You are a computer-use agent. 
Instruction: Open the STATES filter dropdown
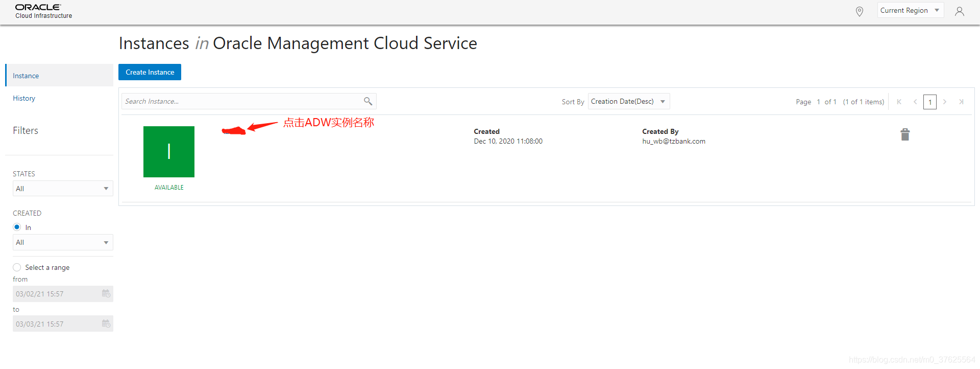point(63,189)
